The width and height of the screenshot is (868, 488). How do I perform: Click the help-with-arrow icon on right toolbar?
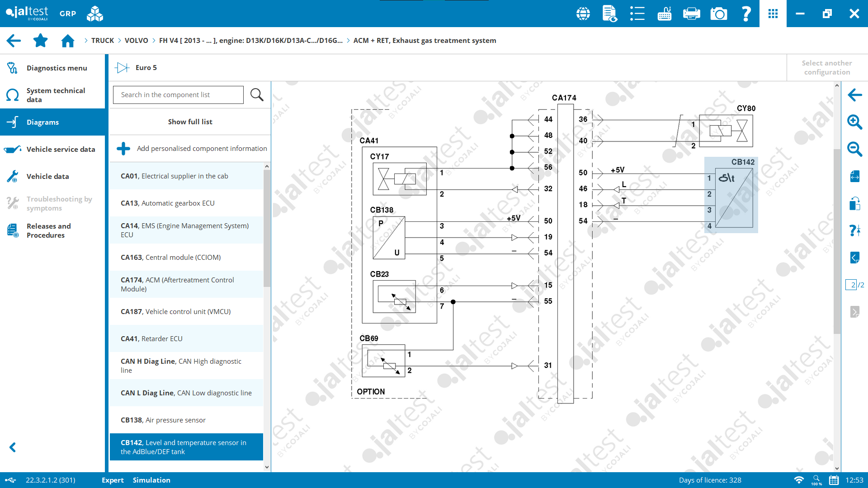point(854,230)
